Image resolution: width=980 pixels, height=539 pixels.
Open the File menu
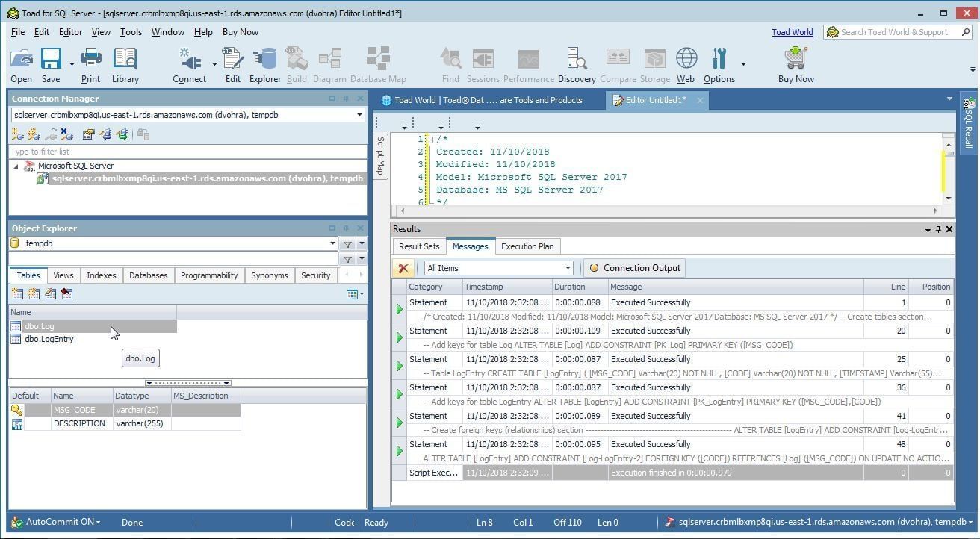click(x=18, y=32)
